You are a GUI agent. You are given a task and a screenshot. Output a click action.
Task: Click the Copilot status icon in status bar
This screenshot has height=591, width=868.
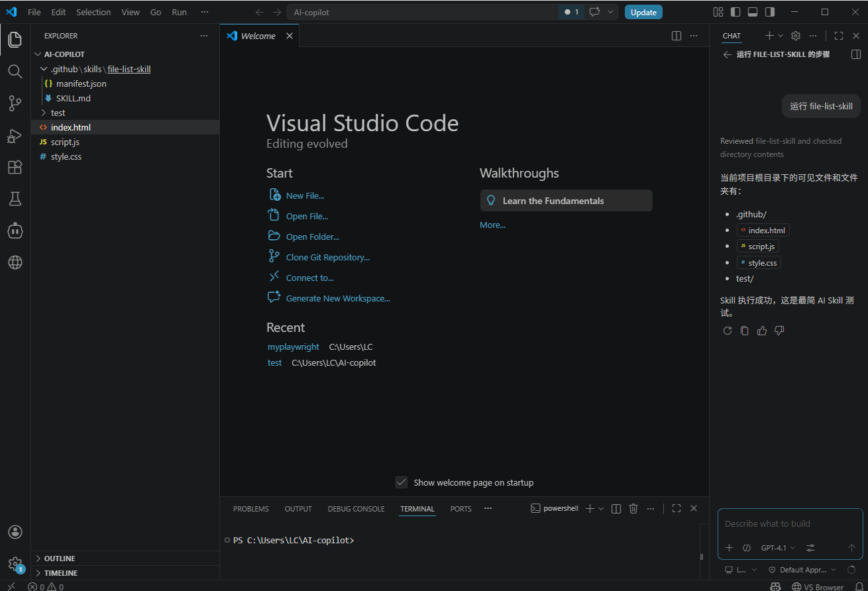click(775, 586)
